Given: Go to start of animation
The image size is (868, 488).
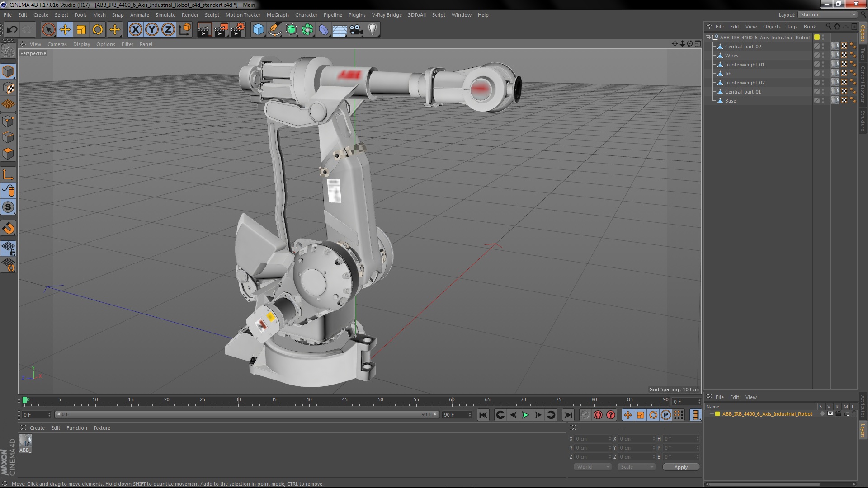Looking at the screenshot, I should pyautogui.click(x=483, y=415).
